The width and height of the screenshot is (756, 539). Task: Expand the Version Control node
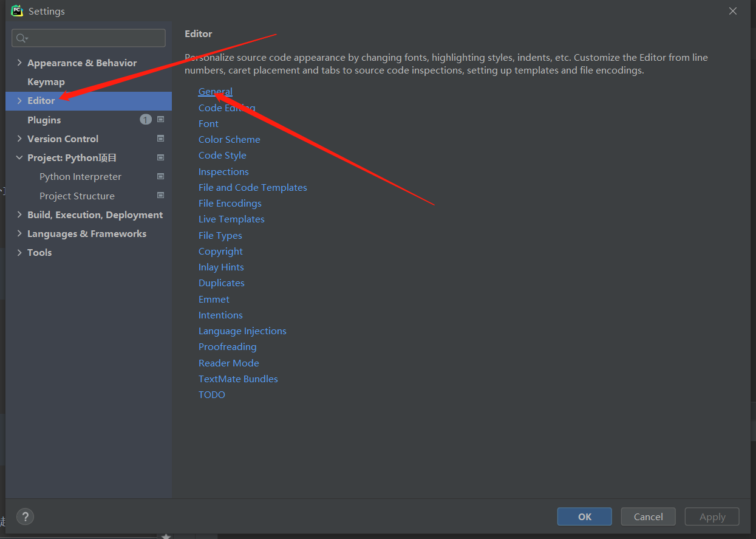(19, 139)
